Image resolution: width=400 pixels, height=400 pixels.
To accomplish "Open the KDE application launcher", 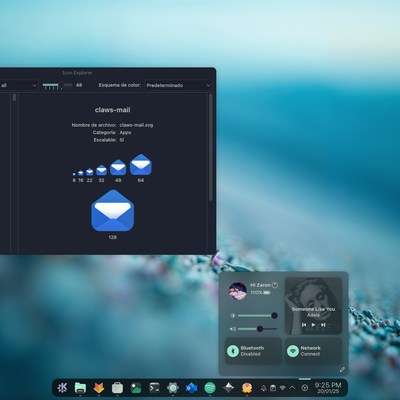I will point(62,388).
